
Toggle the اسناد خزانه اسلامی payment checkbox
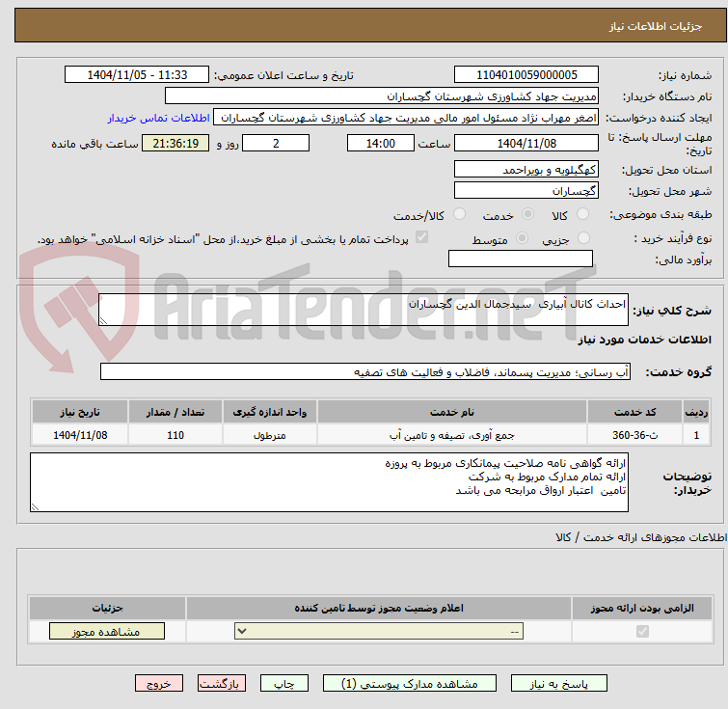click(421, 237)
